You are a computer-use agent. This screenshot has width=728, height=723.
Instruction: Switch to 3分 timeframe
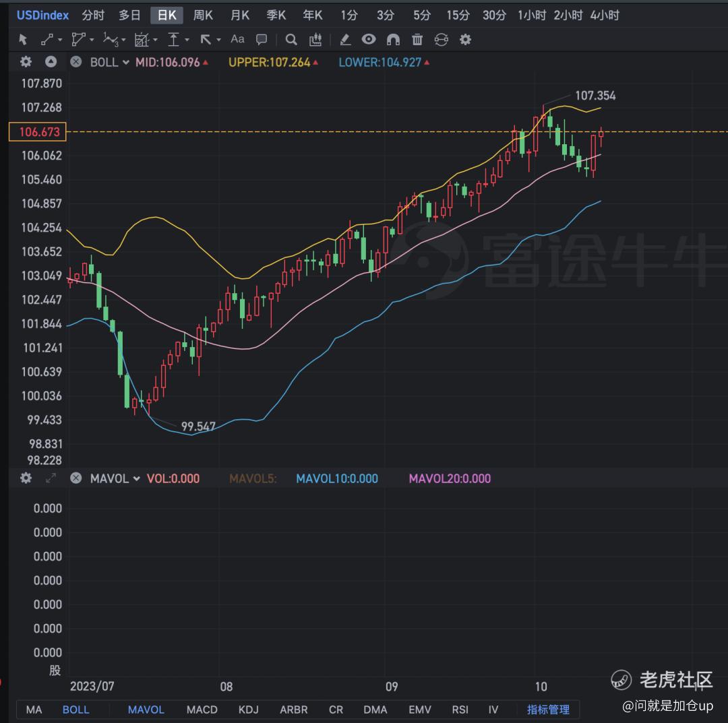(x=386, y=15)
